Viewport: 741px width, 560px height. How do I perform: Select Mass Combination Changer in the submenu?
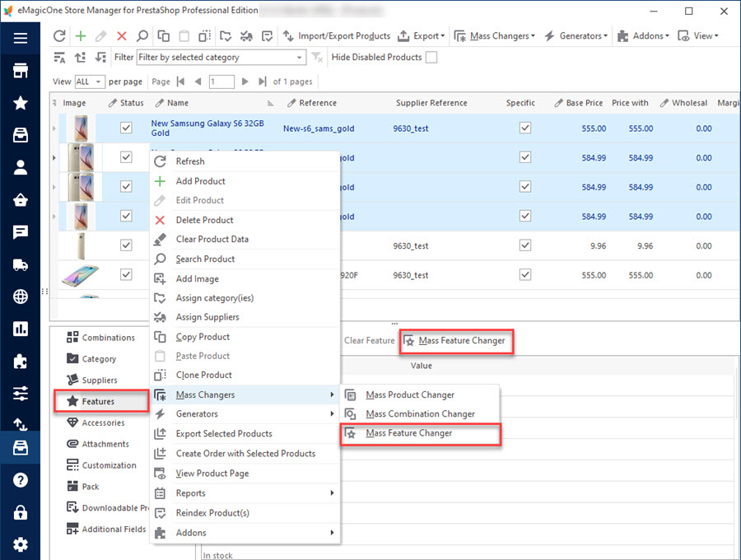420,414
